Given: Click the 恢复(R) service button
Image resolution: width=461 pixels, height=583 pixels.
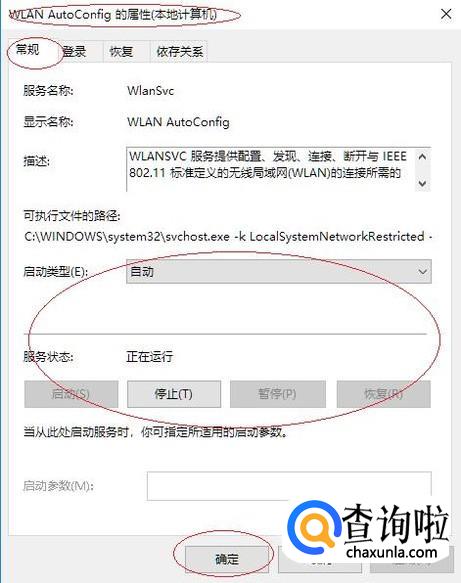Looking at the screenshot, I should pos(384,394).
